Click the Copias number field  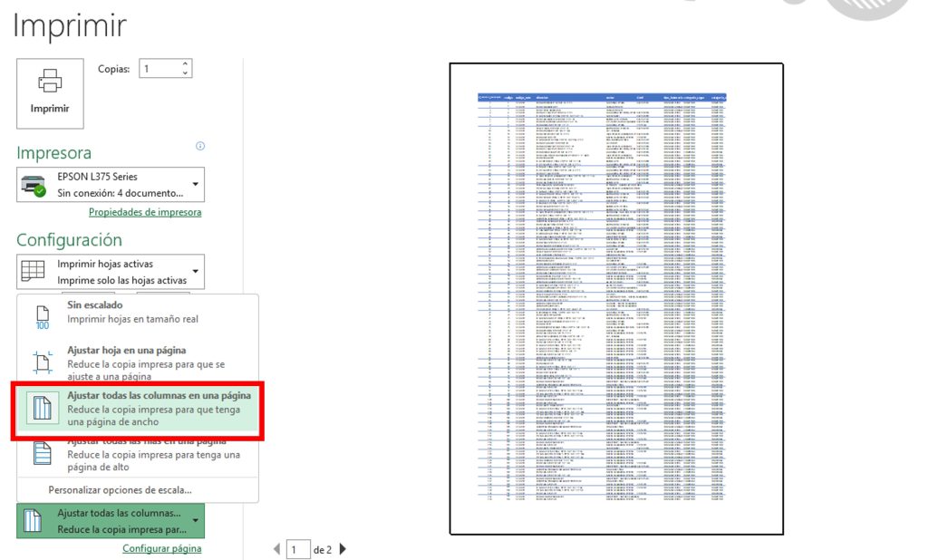[157, 69]
